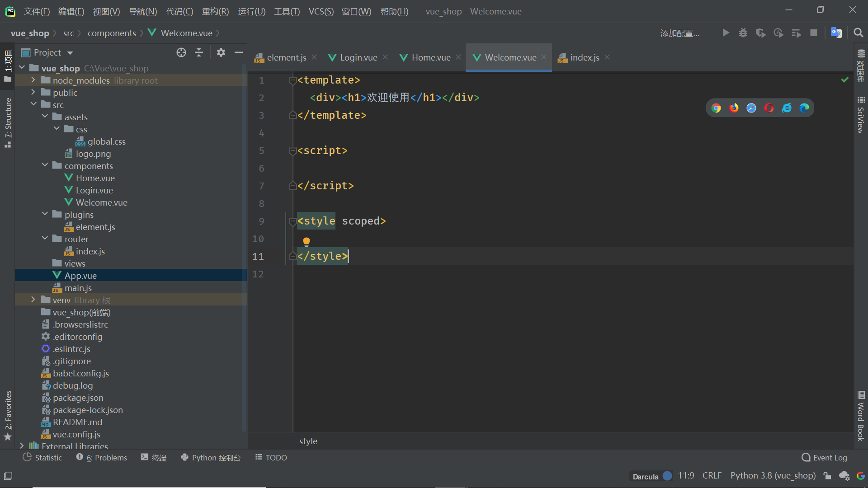Expand the venv folder
868x488 pixels.
coord(33,300)
